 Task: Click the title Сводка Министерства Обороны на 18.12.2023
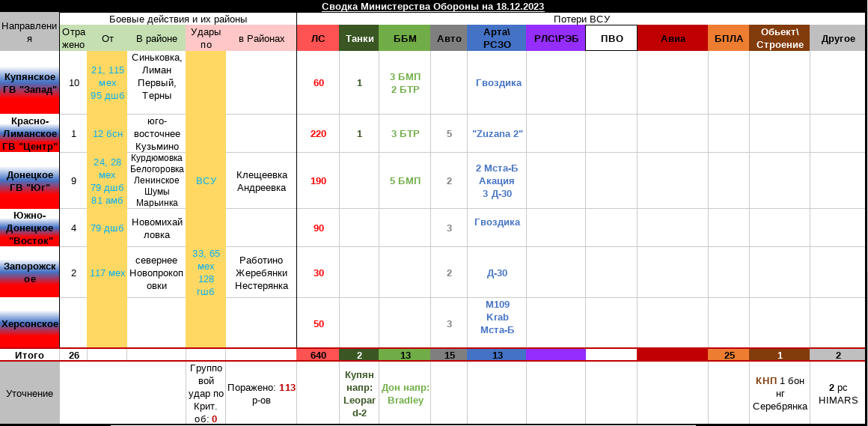coord(433,6)
